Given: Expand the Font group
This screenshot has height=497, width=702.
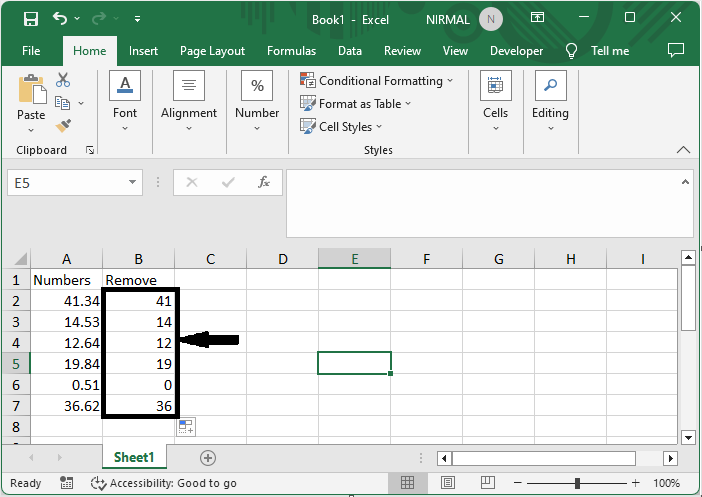Looking at the screenshot, I should click(x=125, y=101).
